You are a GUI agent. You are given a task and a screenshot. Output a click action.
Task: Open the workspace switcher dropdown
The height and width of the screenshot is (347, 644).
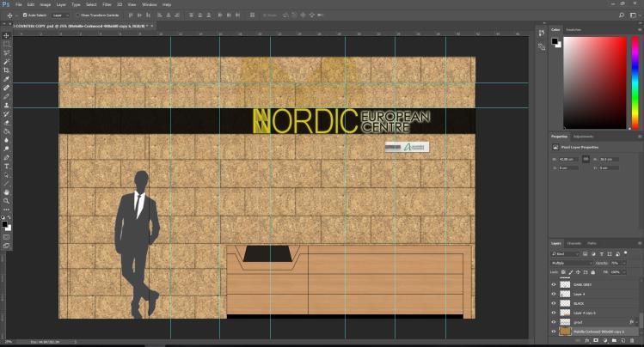click(x=634, y=15)
